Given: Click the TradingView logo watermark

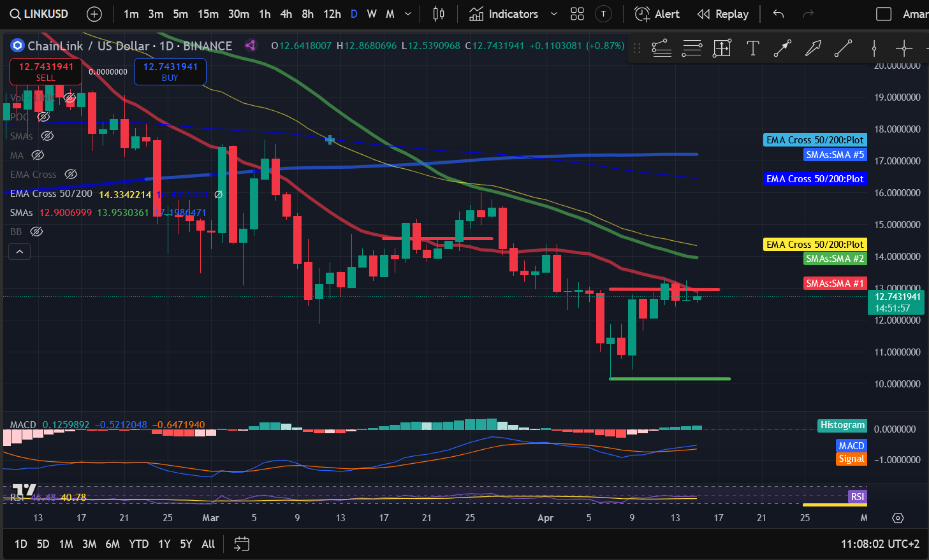Looking at the screenshot, I should pyautogui.click(x=24, y=491).
